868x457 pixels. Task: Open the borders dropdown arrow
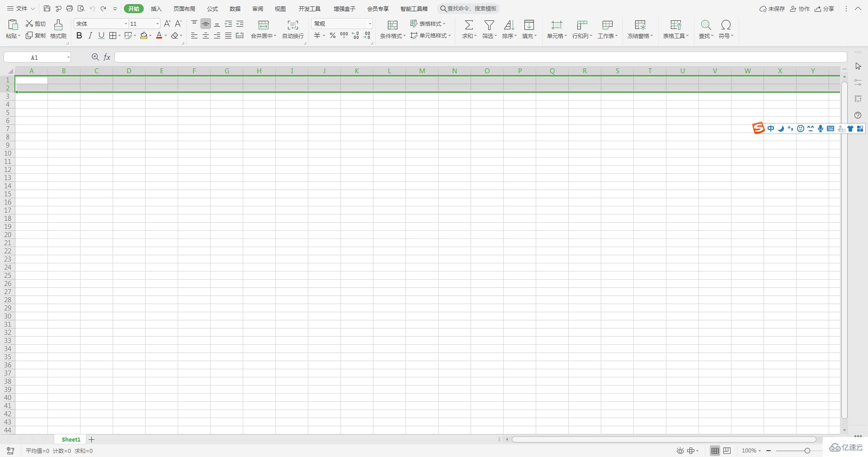(119, 36)
